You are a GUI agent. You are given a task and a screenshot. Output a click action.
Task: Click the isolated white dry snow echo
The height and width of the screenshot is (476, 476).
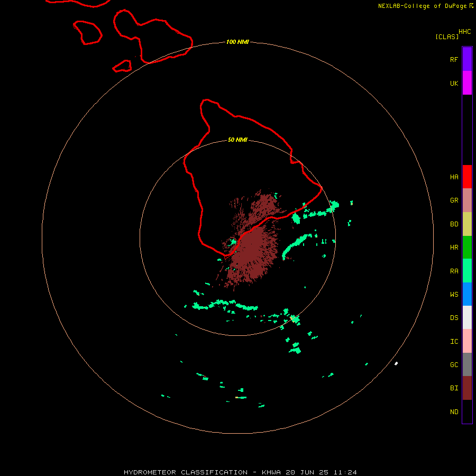pos(396,363)
